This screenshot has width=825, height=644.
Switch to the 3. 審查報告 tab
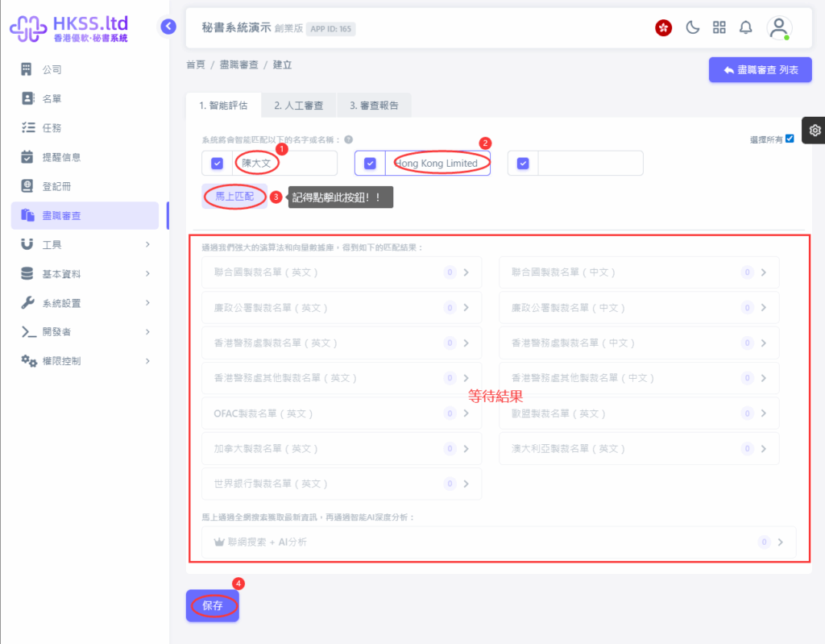click(x=374, y=106)
